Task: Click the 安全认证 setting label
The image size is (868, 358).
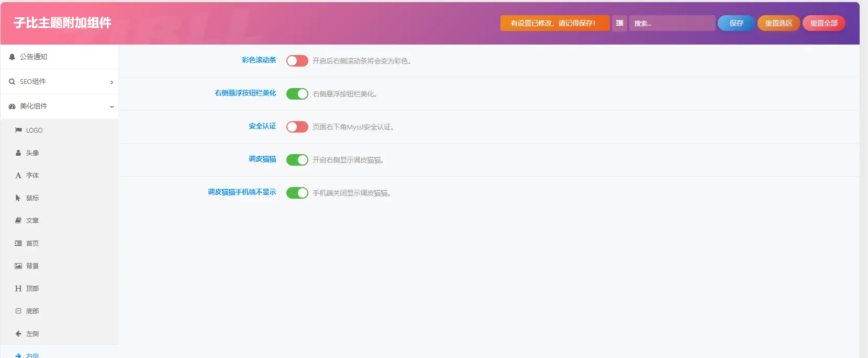Action: coord(262,126)
